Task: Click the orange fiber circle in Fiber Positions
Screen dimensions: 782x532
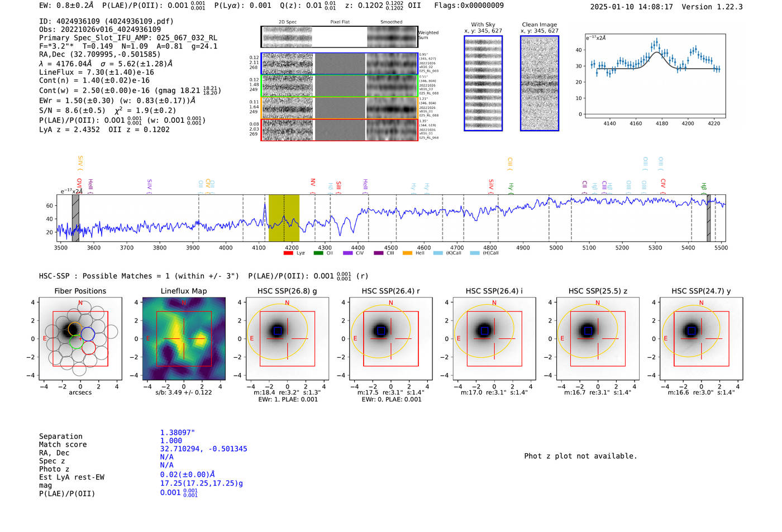Action: (75, 328)
